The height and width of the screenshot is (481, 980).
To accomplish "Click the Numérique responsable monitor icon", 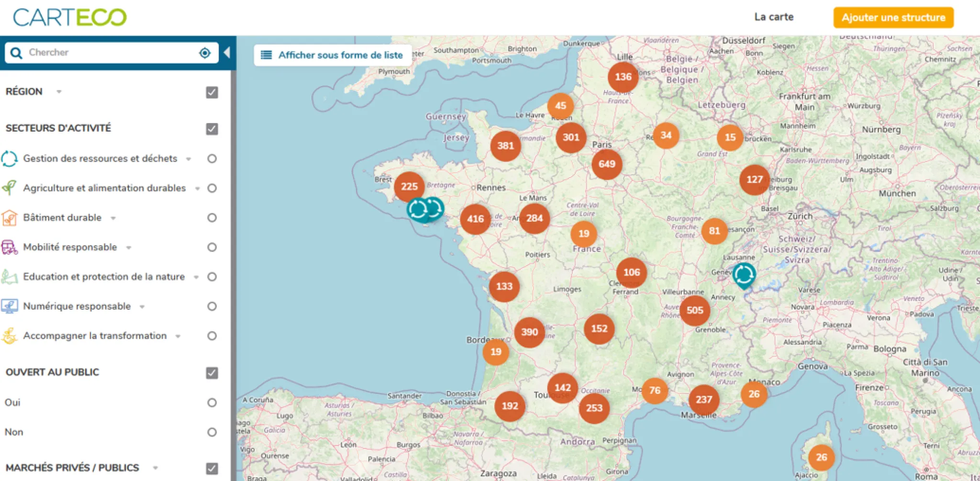I will [10, 306].
